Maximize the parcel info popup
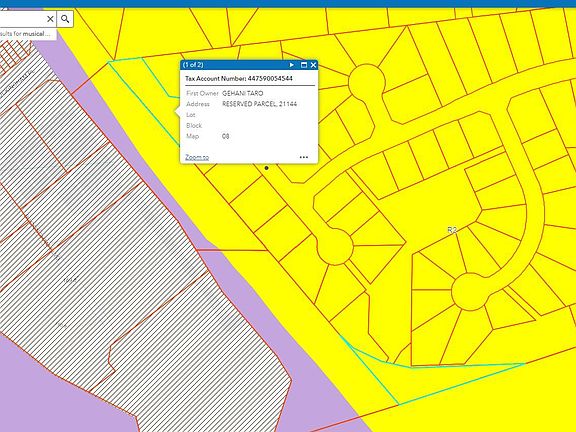This screenshot has height=432, width=576. click(x=304, y=65)
